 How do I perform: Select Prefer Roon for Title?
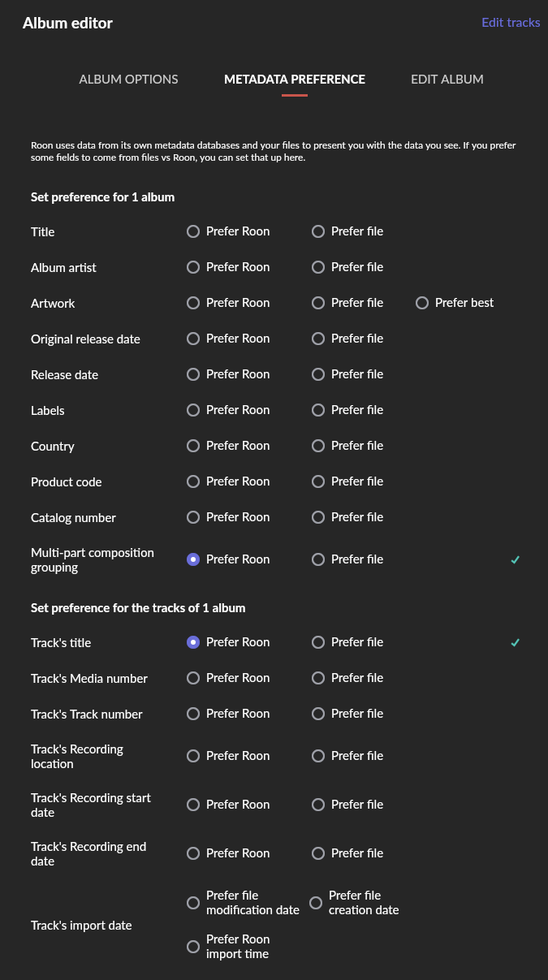193,231
